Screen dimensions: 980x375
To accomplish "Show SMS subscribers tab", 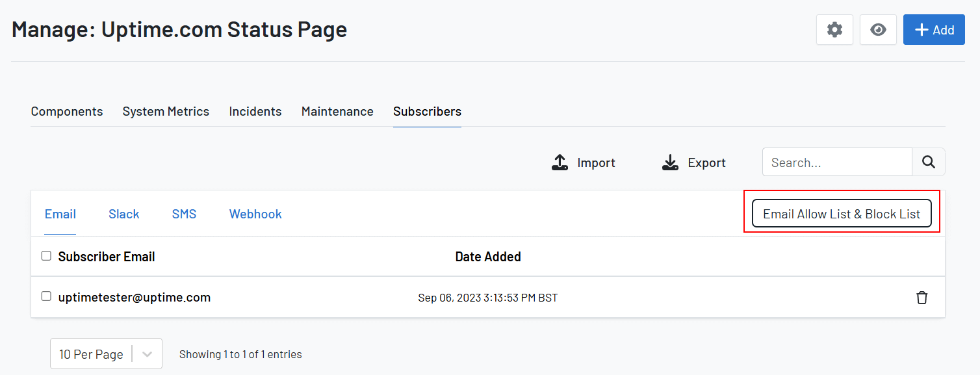I will click(184, 214).
